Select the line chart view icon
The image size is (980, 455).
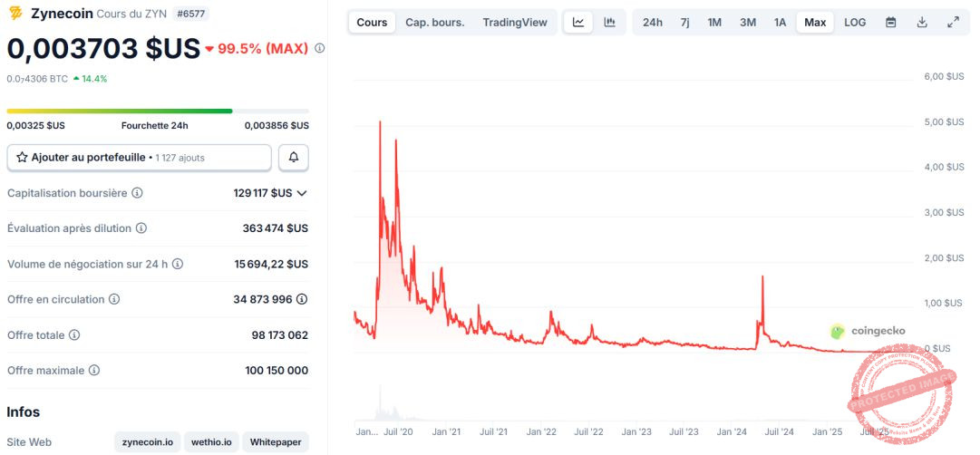click(578, 23)
